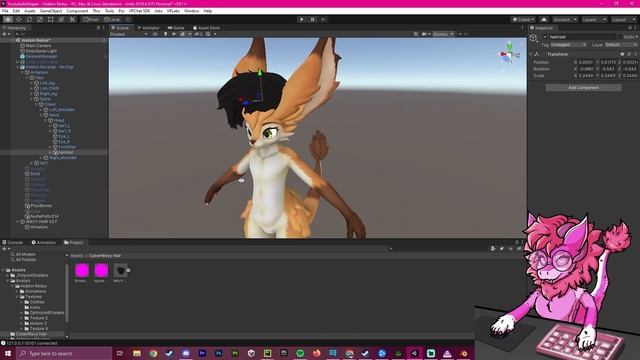Select GestureManager in the Hierarchy
The height and width of the screenshot is (360, 640).
click(41, 56)
